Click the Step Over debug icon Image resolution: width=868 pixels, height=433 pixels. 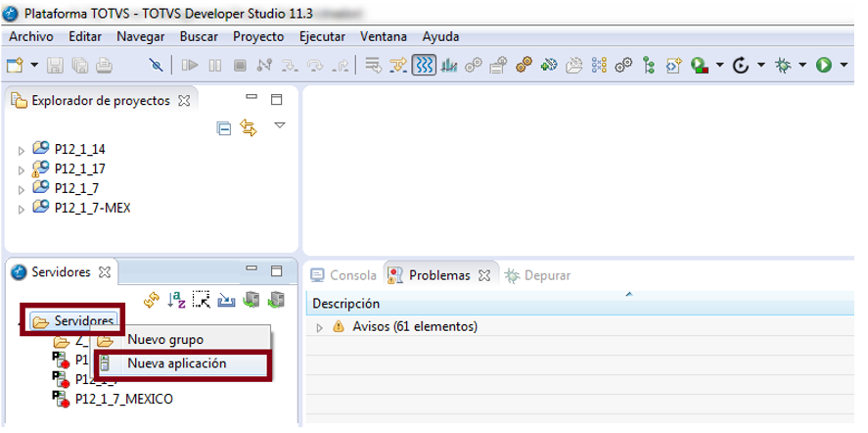click(315, 66)
